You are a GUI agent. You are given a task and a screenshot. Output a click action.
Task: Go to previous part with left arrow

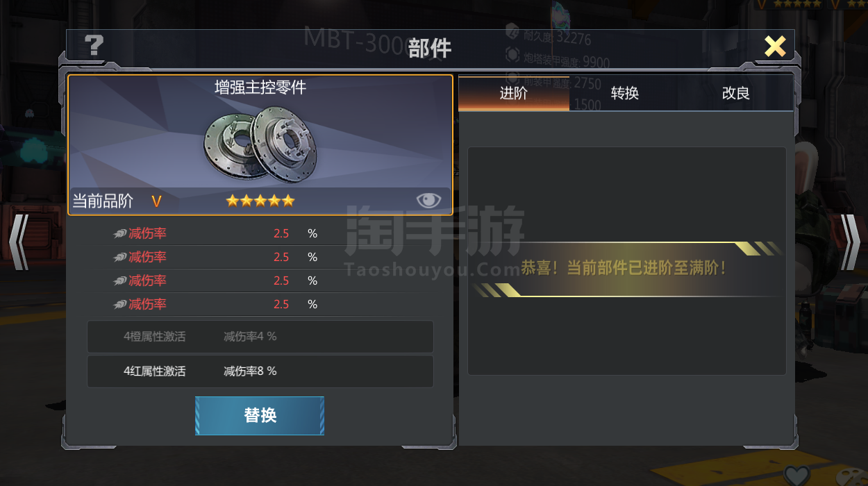click(x=19, y=242)
